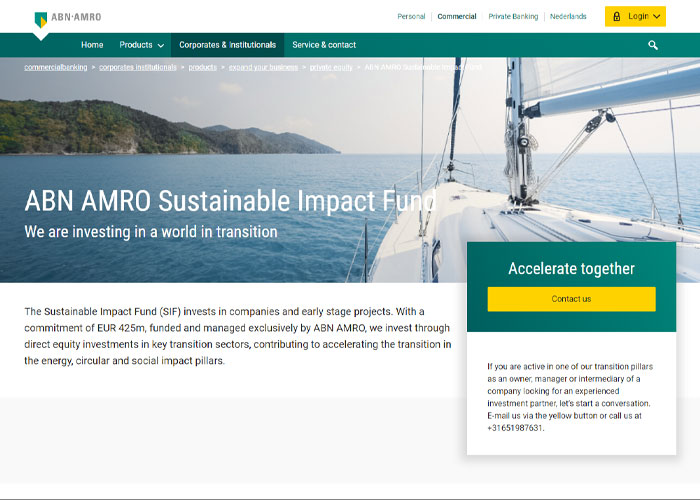Expand the Login dropdown chevron

656,17
